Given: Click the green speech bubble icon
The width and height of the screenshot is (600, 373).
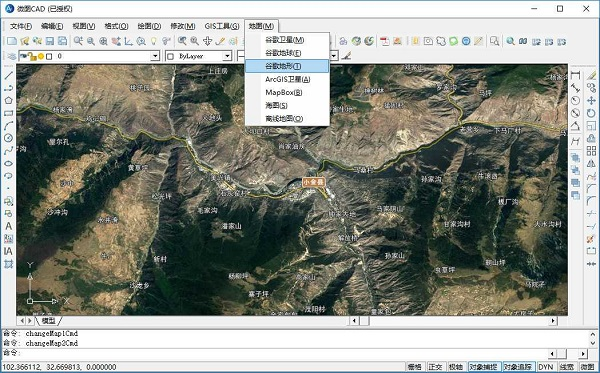Looking at the screenshot, I should (453, 41).
